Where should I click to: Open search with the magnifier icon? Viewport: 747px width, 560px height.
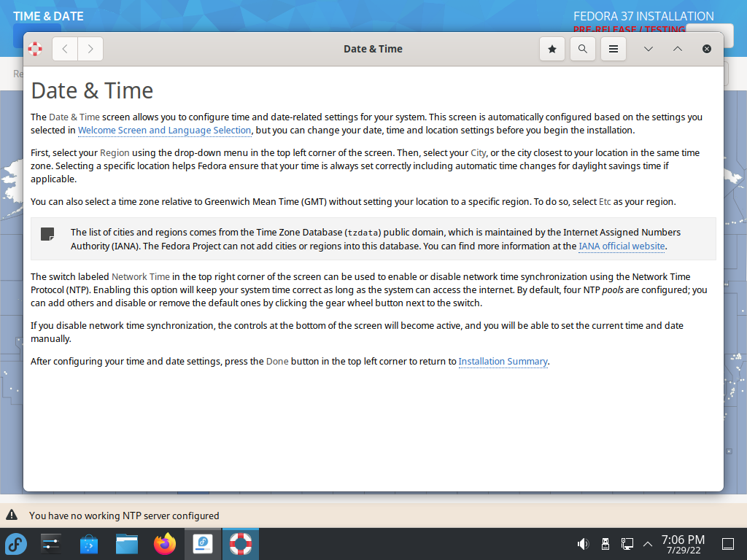[x=583, y=49]
